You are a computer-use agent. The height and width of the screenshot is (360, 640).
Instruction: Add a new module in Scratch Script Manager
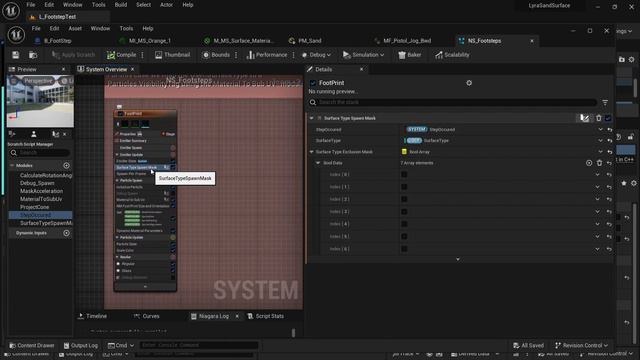67,165
